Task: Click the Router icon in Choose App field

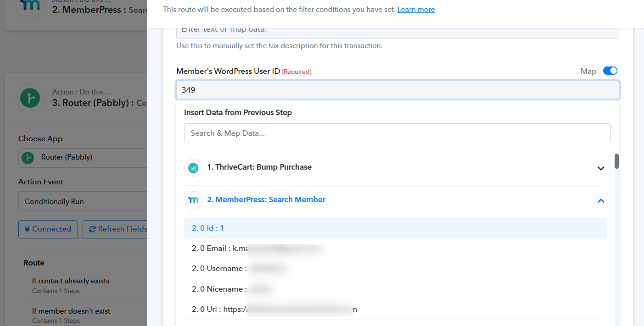Action: 28,157
